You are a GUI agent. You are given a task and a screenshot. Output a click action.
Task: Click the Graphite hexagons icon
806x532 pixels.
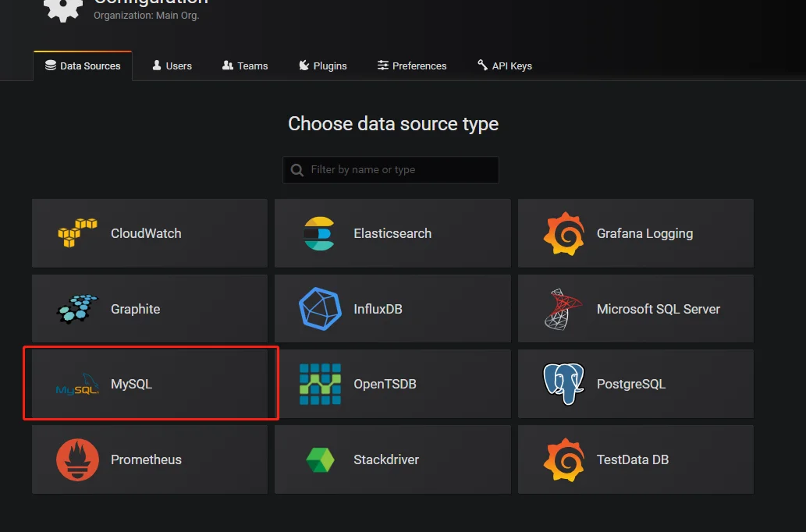(x=77, y=308)
